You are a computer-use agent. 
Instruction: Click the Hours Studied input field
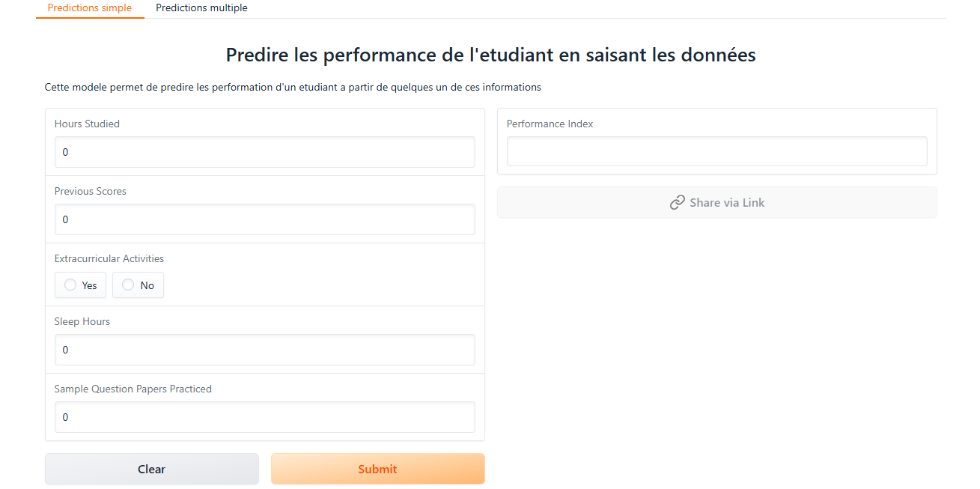tap(264, 152)
